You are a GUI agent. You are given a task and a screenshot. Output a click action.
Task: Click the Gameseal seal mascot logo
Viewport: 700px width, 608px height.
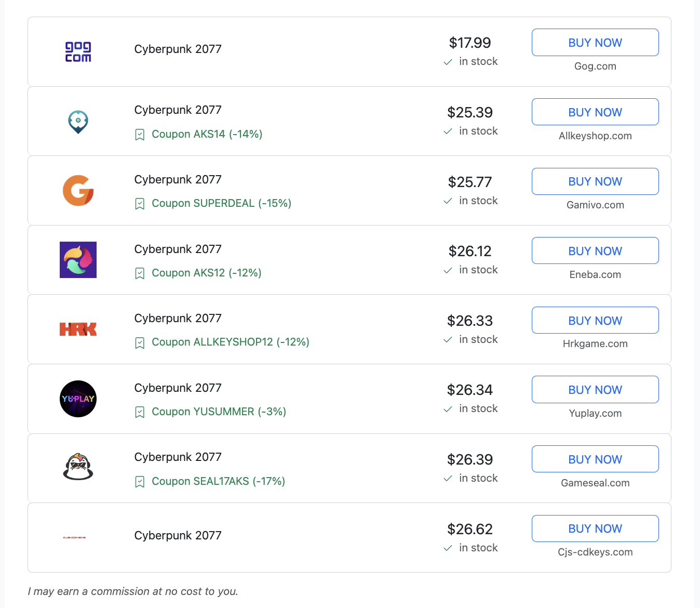point(78,466)
